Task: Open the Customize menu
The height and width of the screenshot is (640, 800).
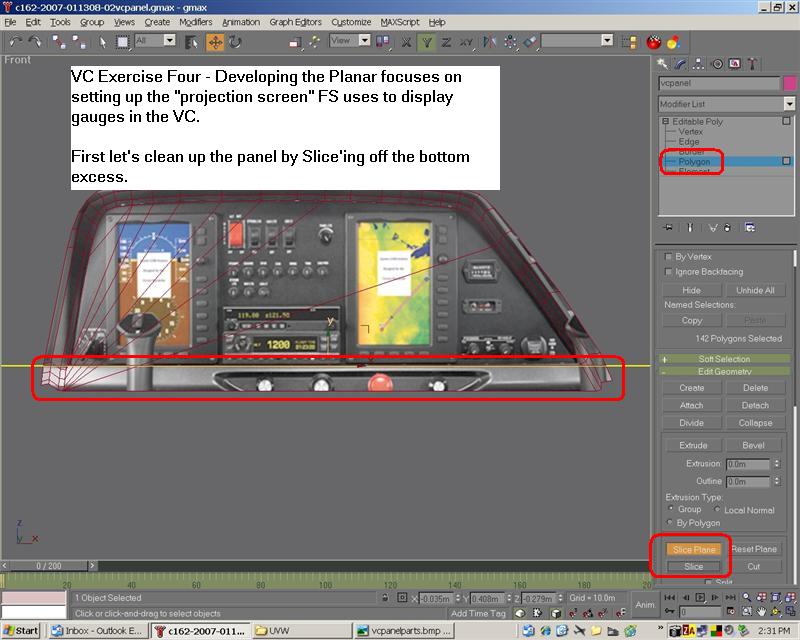Action: click(351, 22)
